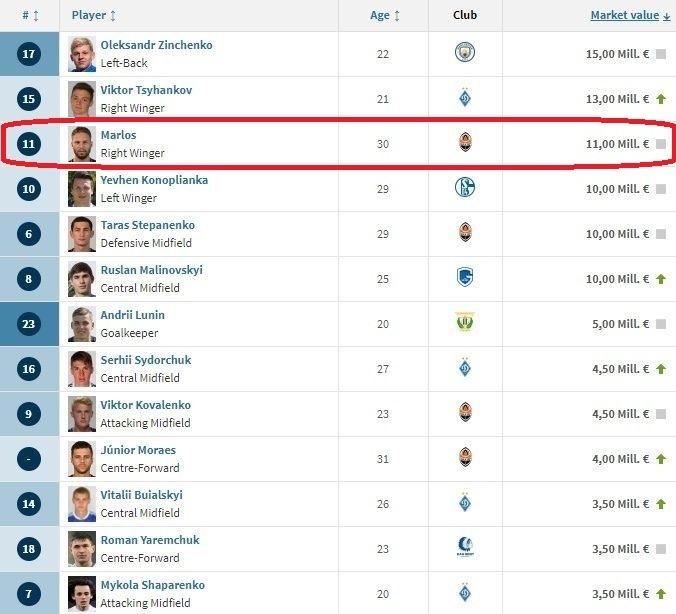Viewport: 676px width, 614px height.
Task: Sort table by shirt number column
Action: [x=30, y=15]
